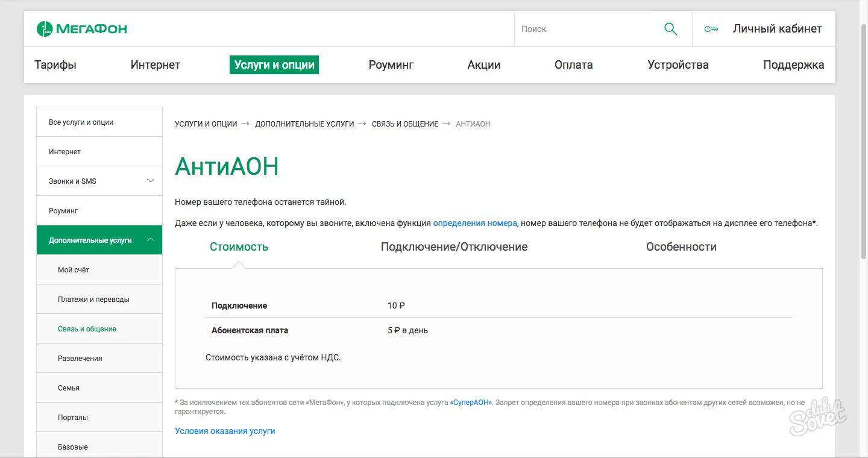This screenshot has height=458, width=868.
Task: Open the Акции menu
Action: tap(484, 64)
